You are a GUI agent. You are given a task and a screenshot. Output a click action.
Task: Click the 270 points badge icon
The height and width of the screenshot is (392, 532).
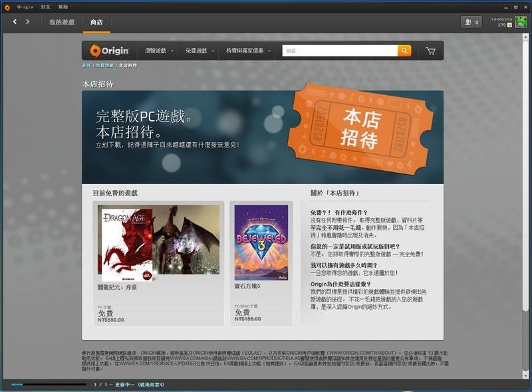(509, 25)
